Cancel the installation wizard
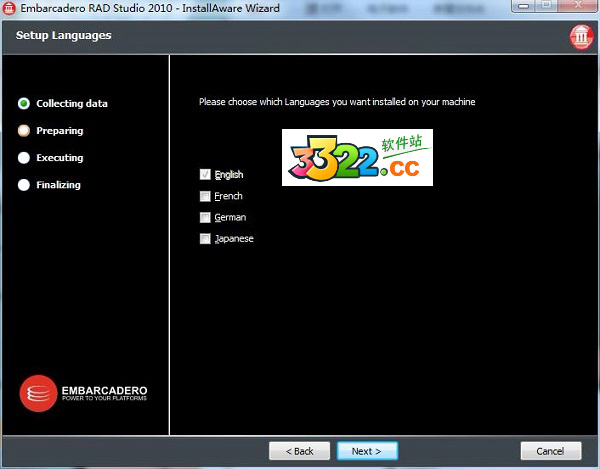 click(551, 451)
